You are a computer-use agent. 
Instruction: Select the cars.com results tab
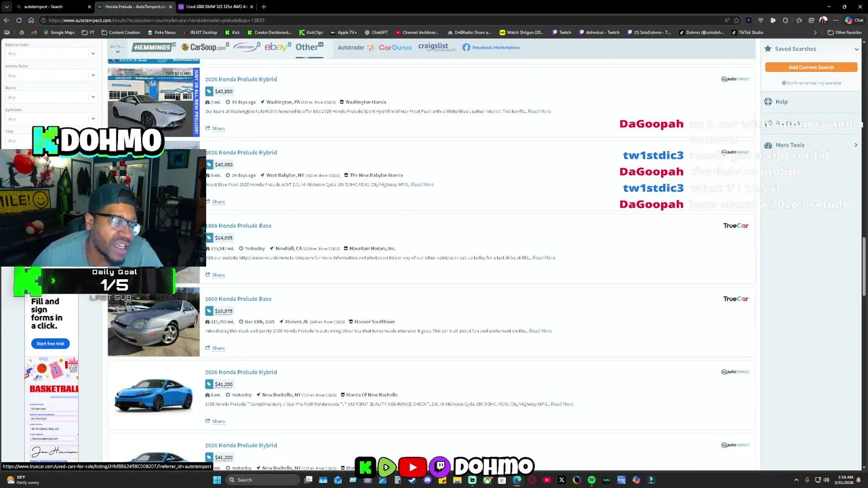[x=246, y=47]
